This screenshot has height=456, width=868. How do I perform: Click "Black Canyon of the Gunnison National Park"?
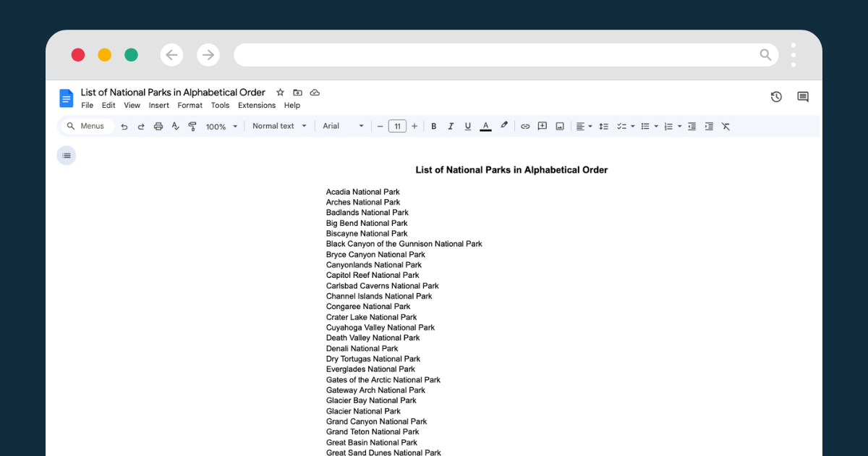404,244
